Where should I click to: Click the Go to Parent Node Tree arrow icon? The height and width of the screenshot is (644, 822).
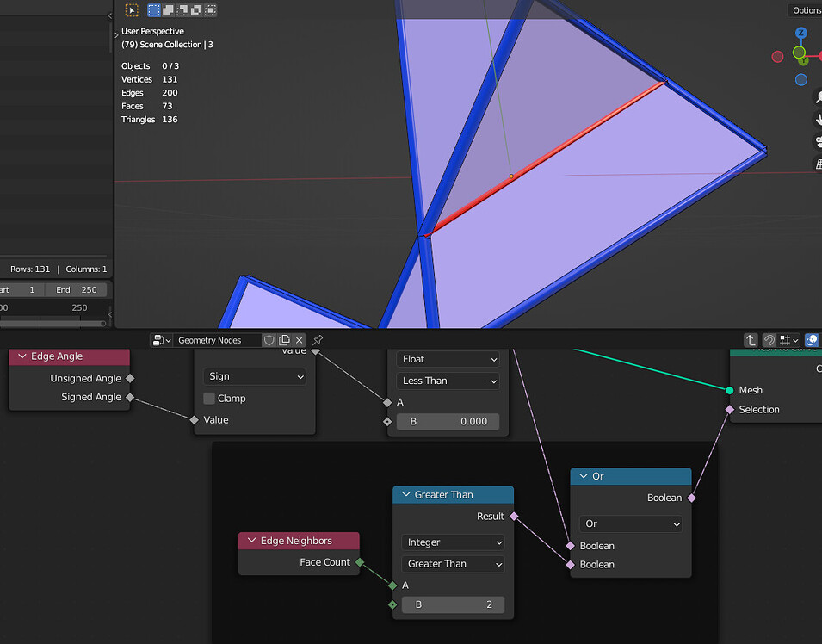tap(750, 340)
